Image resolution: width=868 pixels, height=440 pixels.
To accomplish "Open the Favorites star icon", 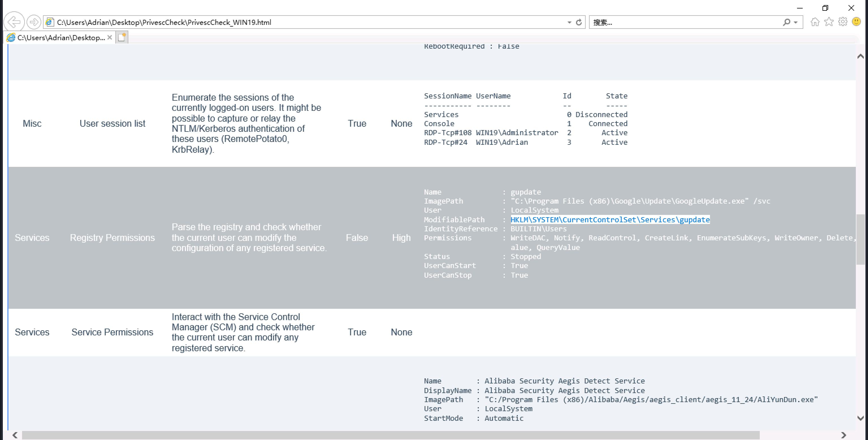I will (829, 22).
